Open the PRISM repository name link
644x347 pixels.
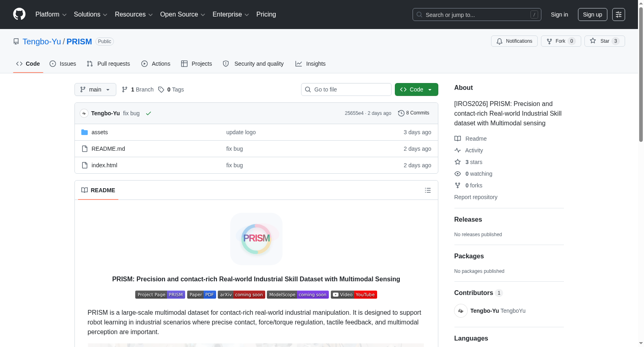point(79,42)
